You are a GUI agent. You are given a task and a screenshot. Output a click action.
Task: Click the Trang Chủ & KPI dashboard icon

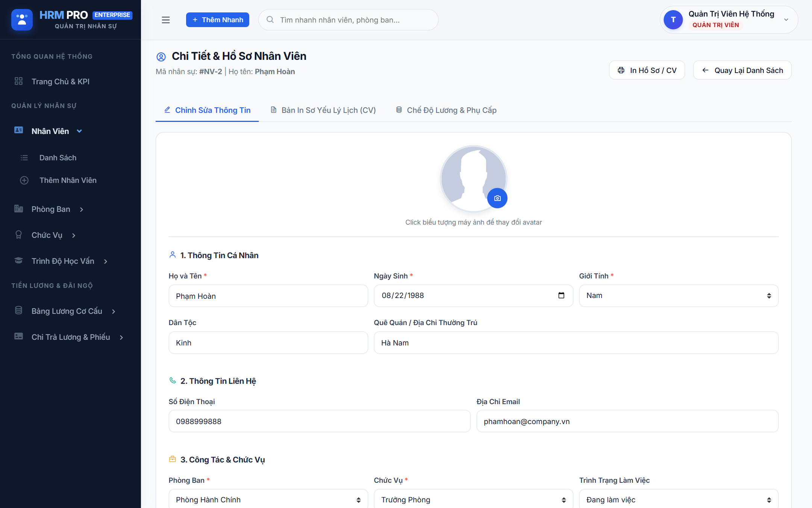tap(18, 81)
